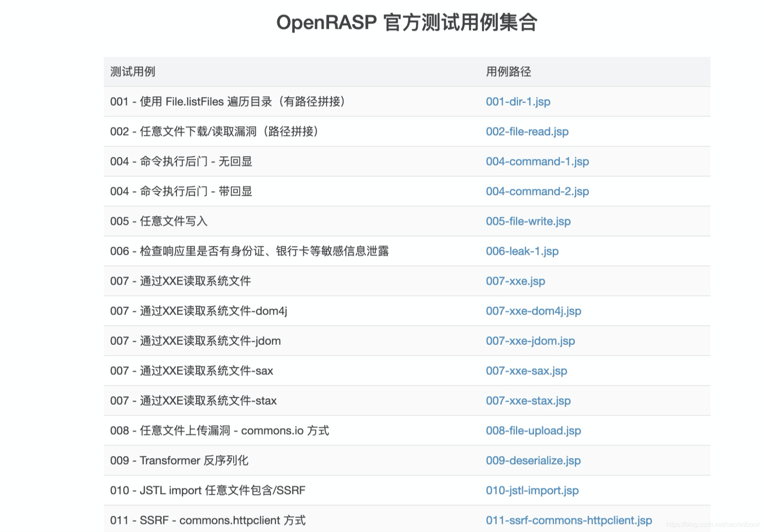Open the 007-xxe-jdom.jsp link

[x=530, y=341]
